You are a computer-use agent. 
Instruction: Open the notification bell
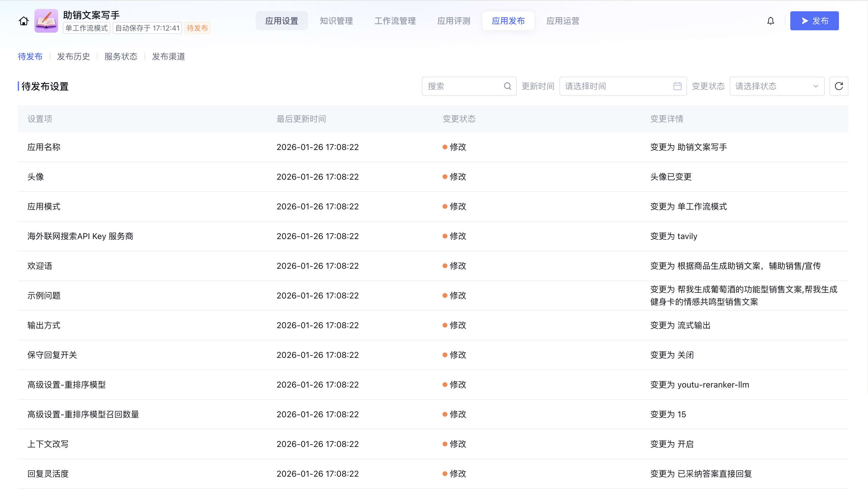pyautogui.click(x=770, y=21)
